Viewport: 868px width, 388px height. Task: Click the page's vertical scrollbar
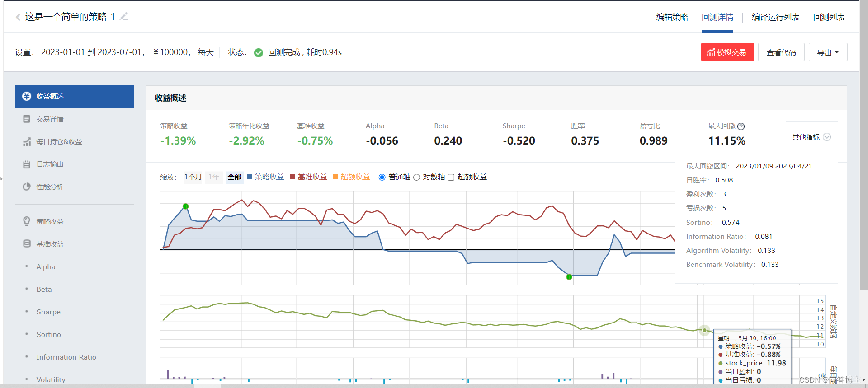point(863,145)
